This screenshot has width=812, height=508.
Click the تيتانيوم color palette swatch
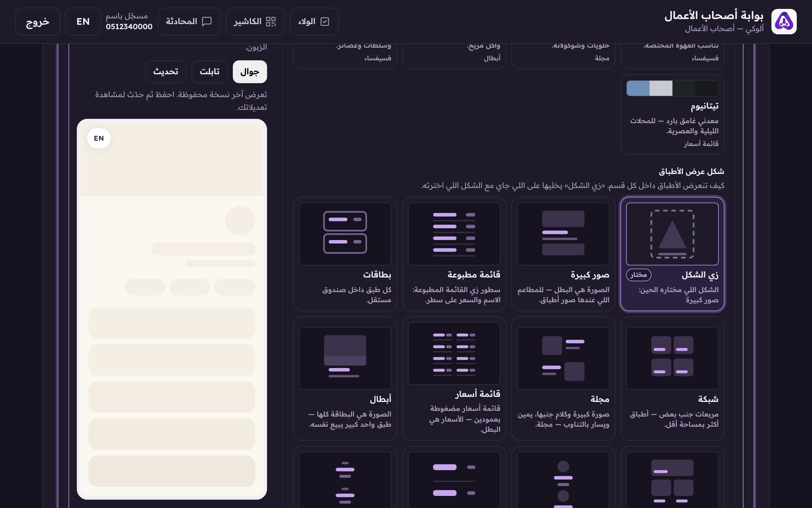pyautogui.click(x=672, y=88)
